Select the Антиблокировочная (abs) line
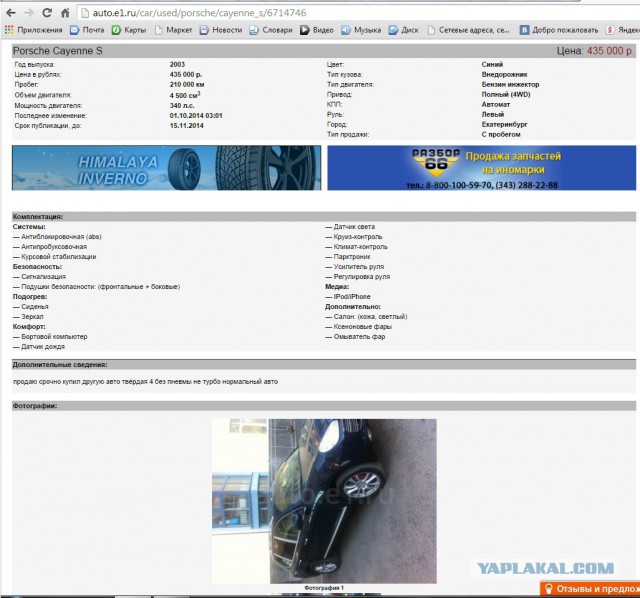Screen dimensions: 640x598 coord(57,237)
